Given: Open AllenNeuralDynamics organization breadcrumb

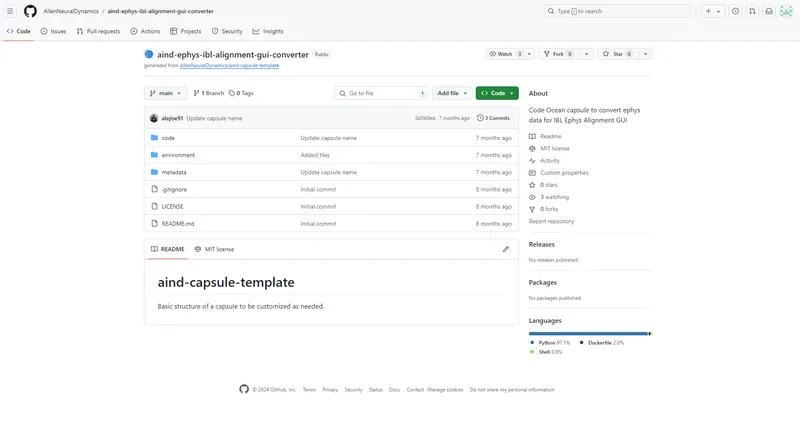Looking at the screenshot, I should tap(71, 11).
